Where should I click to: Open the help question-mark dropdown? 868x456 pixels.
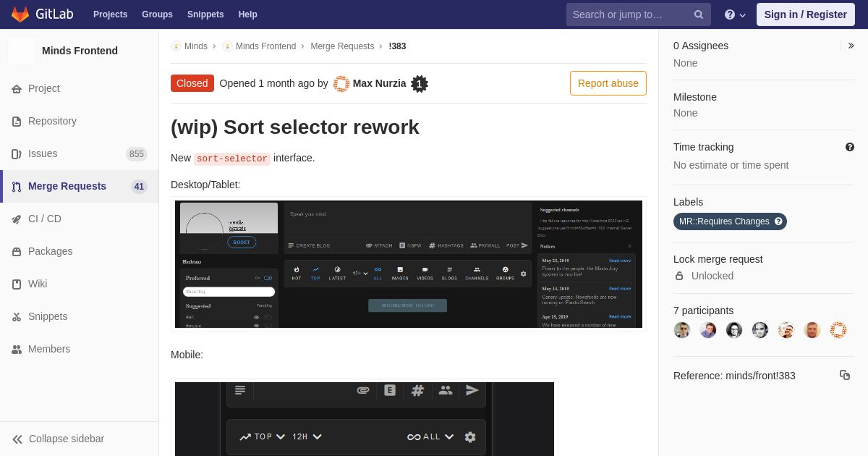coord(735,14)
